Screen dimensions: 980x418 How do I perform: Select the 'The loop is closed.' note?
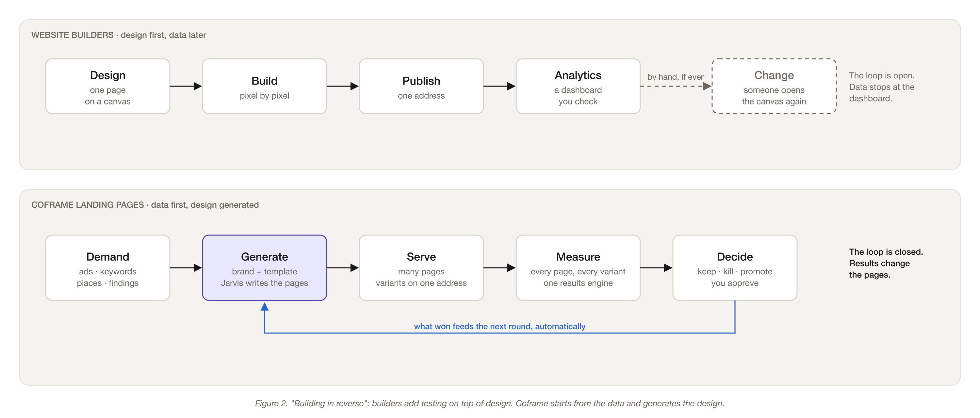click(886, 263)
